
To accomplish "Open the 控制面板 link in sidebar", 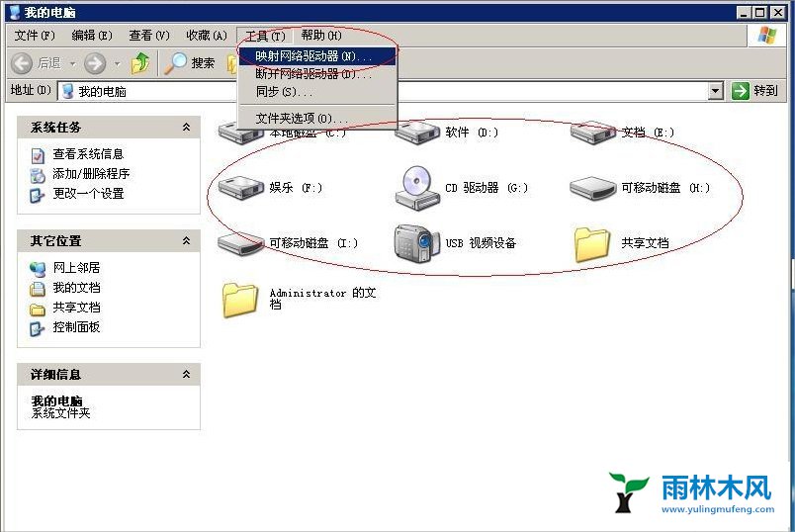I will (76, 327).
